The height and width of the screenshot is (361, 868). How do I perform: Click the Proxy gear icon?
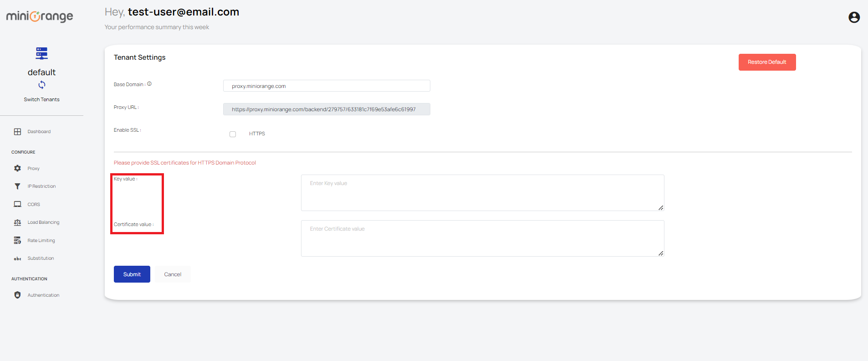pos(17,168)
